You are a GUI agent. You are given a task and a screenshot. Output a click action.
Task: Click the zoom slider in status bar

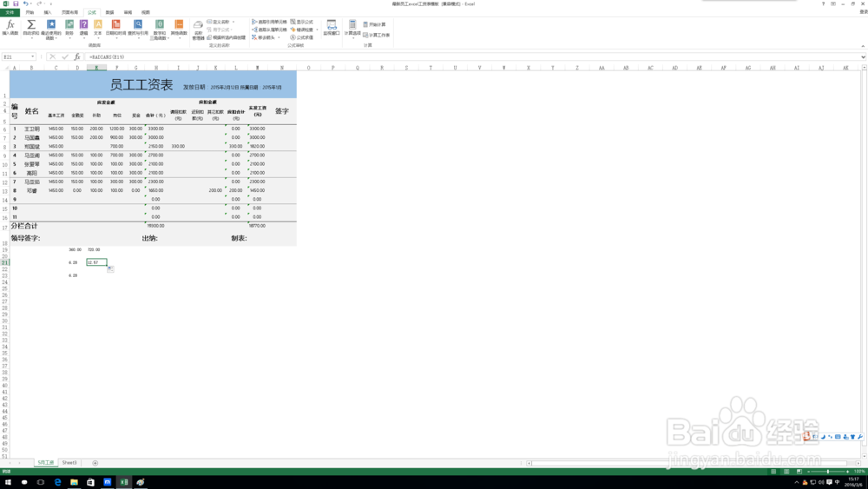click(828, 472)
